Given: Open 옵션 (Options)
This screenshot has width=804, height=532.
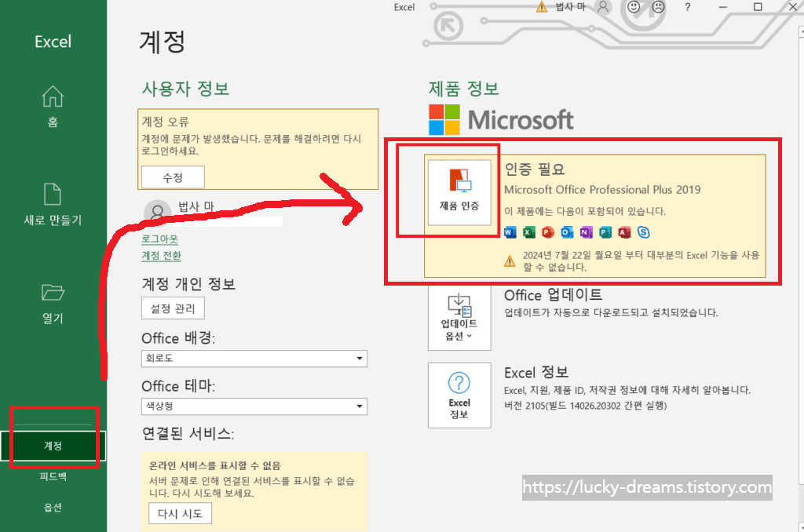Looking at the screenshot, I should (53, 508).
